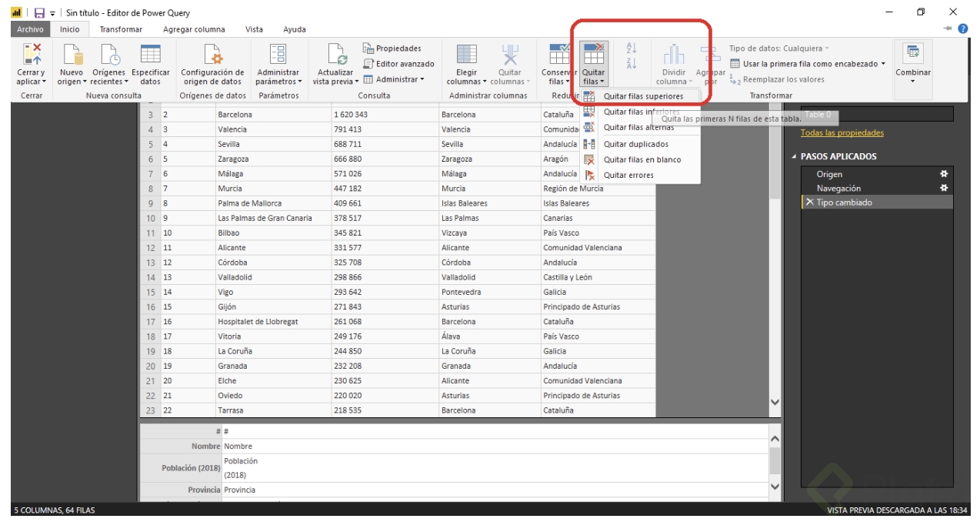This screenshot has width=980, height=522.
Task: Delete the Tipo cambiado step with X
Action: coord(809,202)
